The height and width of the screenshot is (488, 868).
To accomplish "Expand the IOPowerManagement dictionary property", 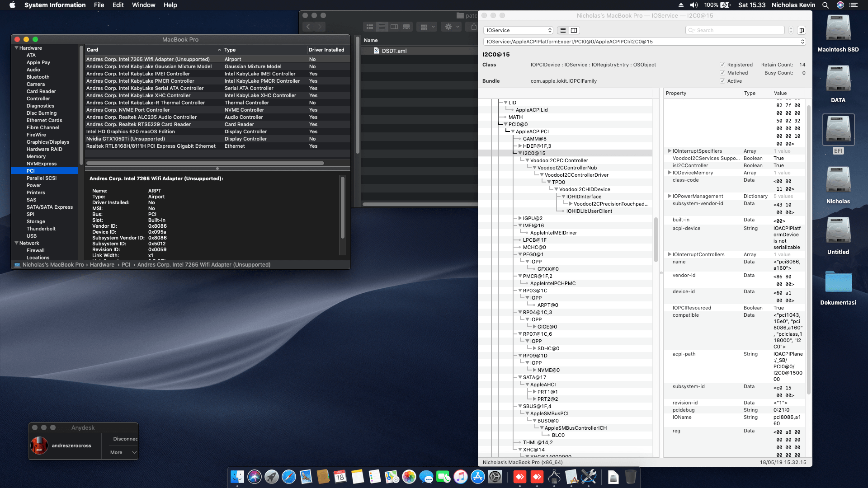I will pyautogui.click(x=670, y=196).
